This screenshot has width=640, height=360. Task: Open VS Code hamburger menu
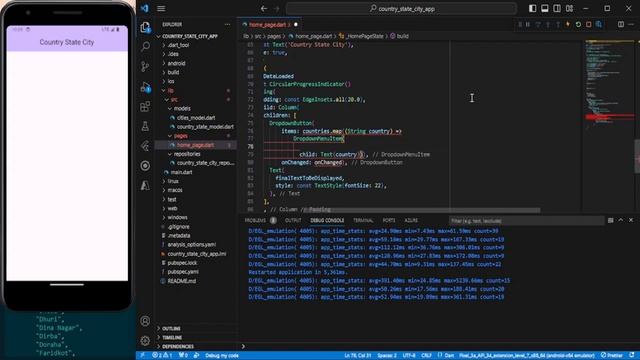click(x=161, y=9)
